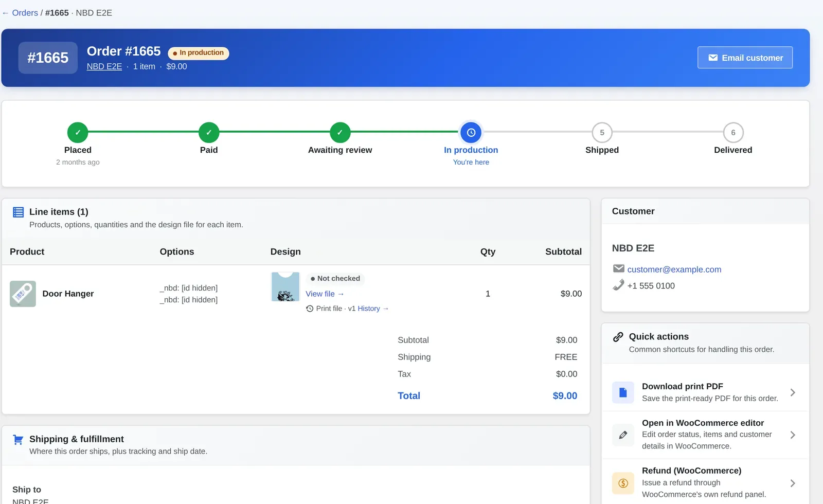Click the #1665 order badge
The image size is (823, 504).
pos(48,58)
